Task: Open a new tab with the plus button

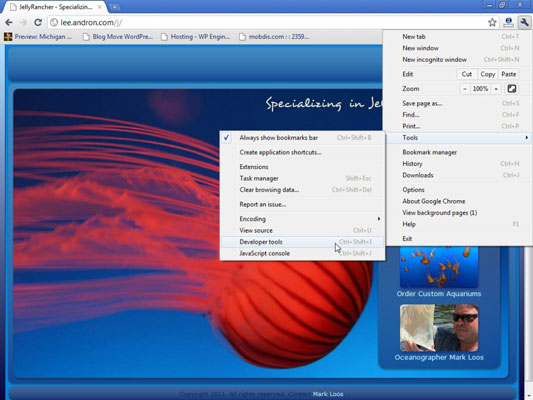Action: click(x=115, y=7)
